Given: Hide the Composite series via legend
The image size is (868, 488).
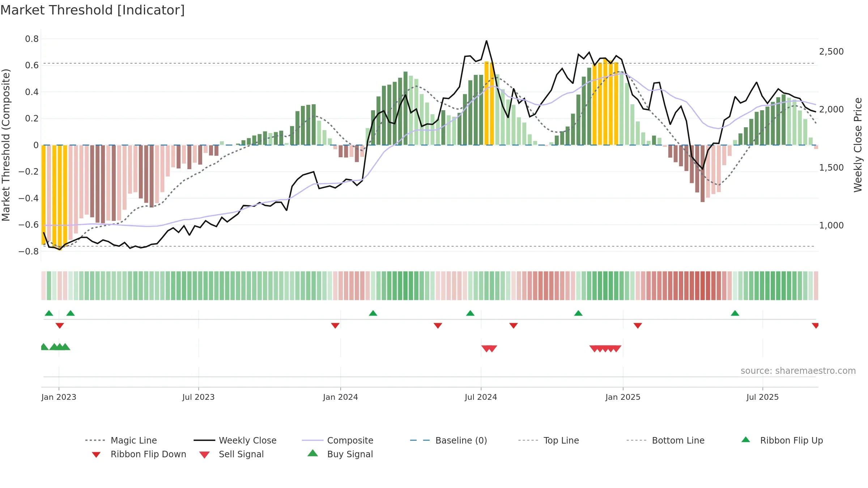Looking at the screenshot, I should click(x=338, y=440).
